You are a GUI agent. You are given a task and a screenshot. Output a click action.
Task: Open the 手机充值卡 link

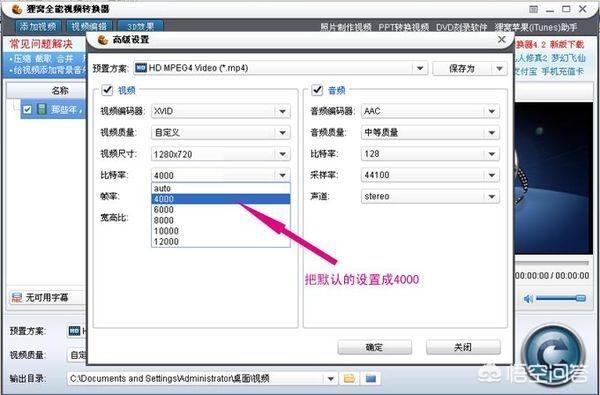tap(562, 71)
